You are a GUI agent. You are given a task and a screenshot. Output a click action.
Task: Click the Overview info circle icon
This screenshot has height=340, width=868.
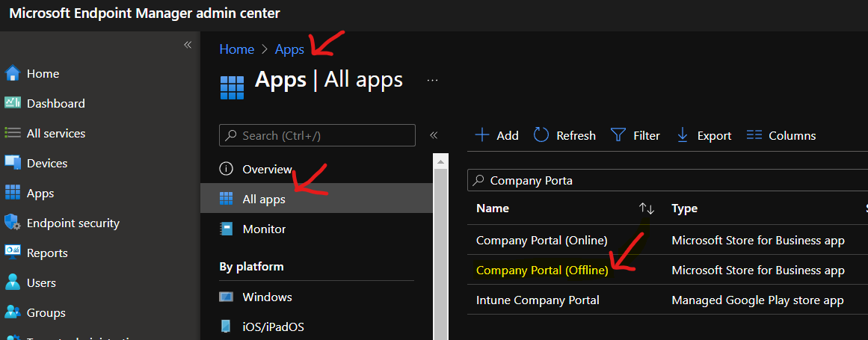click(x=226, y=169)
